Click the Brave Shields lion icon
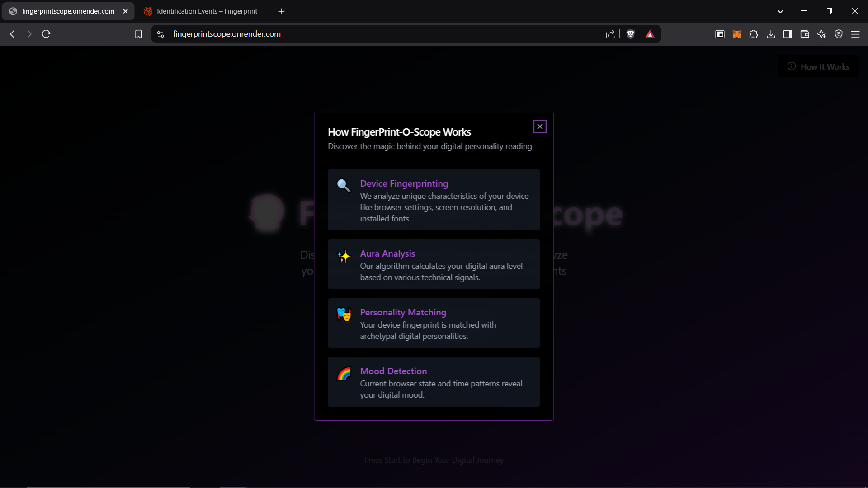 [631, 34]
